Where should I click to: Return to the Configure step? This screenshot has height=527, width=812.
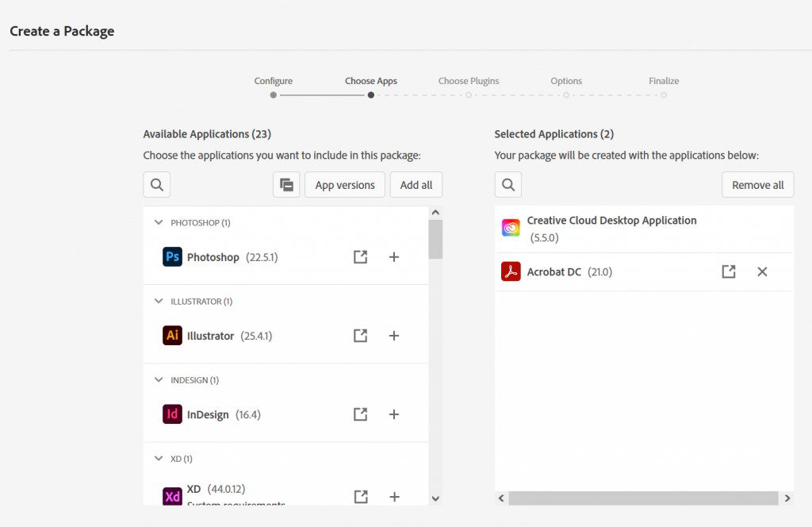click(274, 80)
